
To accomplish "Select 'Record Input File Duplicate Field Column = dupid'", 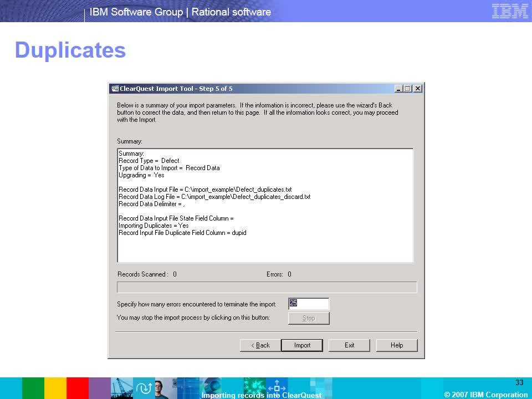I will pos(182,233).
